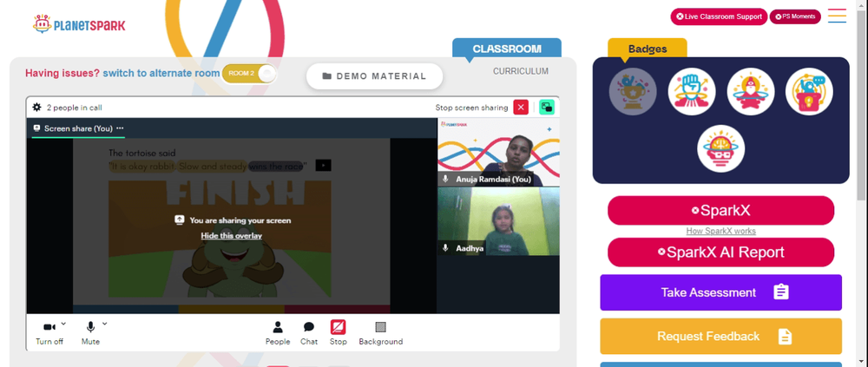Toggle the ROOM 2 switch

[x=248, y=74]
